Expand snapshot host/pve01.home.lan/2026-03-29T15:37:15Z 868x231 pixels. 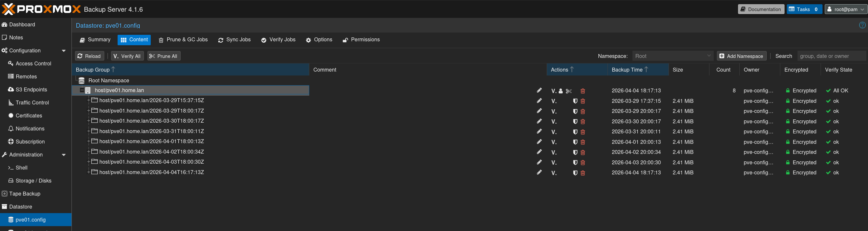click(89, 100)
